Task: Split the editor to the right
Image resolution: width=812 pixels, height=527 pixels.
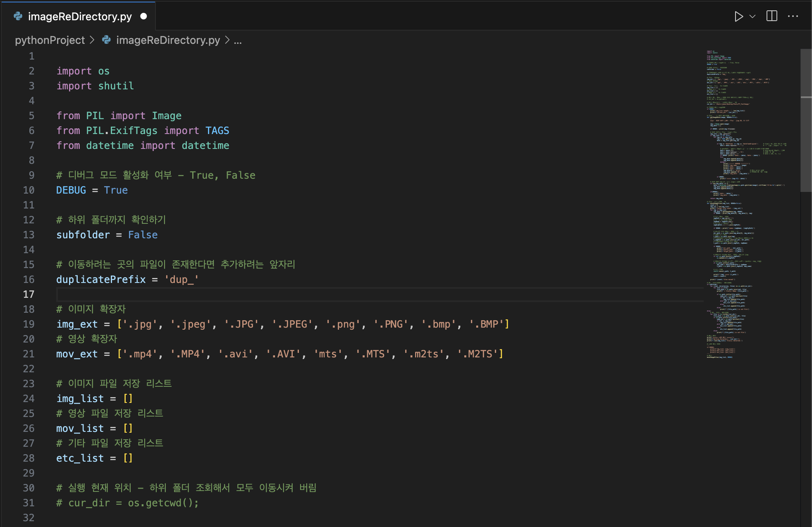Action: pyautogui.click(x=771, y=16)
